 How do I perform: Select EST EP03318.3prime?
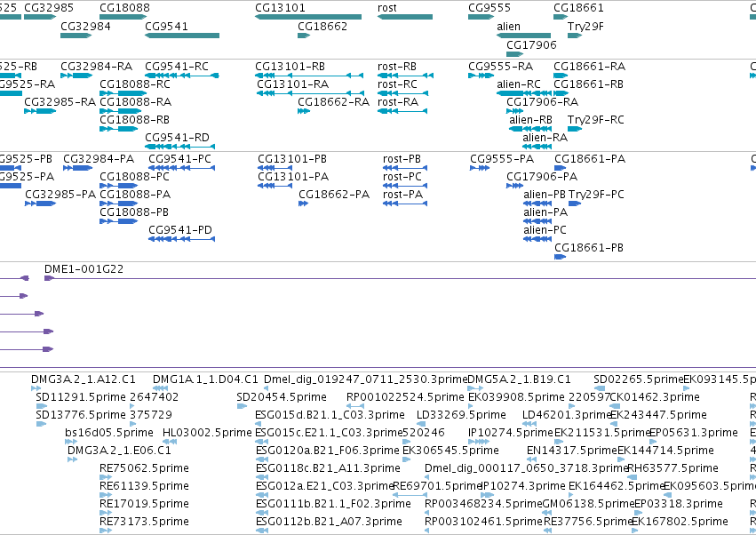click(679, 504)
